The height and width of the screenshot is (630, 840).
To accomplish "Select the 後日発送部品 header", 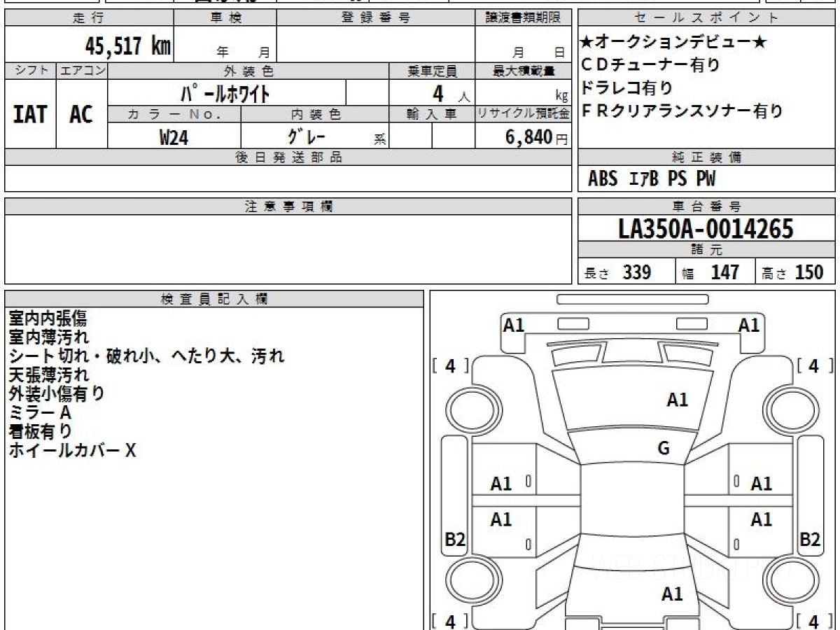I will click(x=288, y=157).
